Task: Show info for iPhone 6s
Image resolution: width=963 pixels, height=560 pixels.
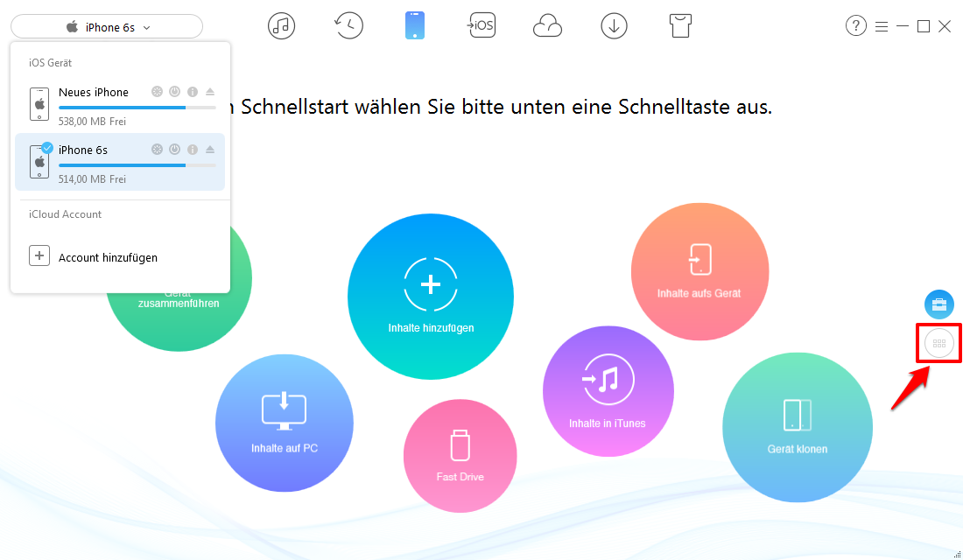Action: tap(193, 150)
